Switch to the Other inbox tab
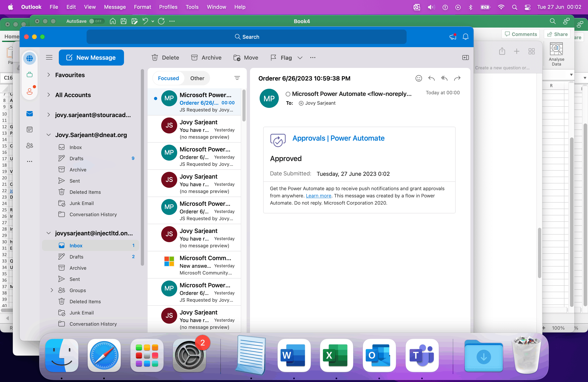This screenshot has height=382, width=588. (x=197, y=78)
